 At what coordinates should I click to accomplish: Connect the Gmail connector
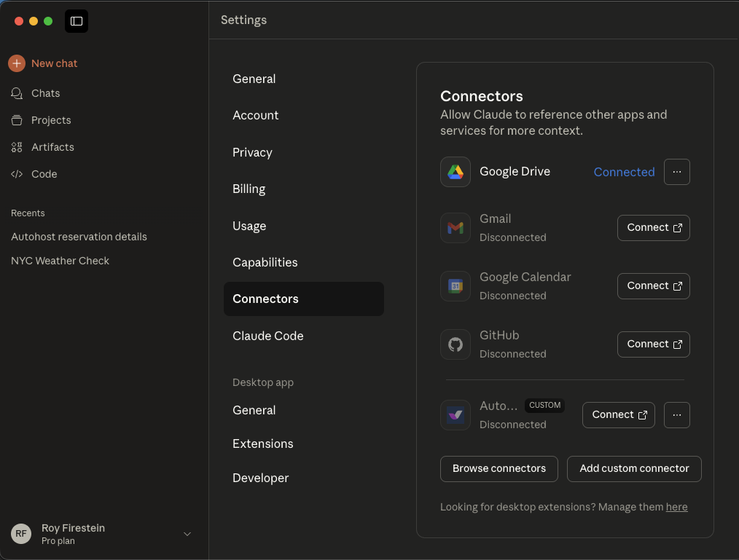click(x=653, y=227)
